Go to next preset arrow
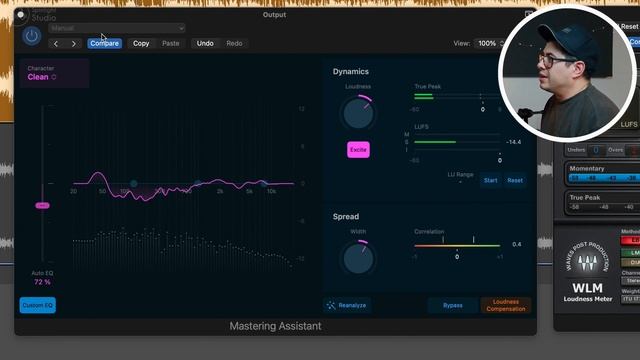640x360 pixels. [73, 43]
